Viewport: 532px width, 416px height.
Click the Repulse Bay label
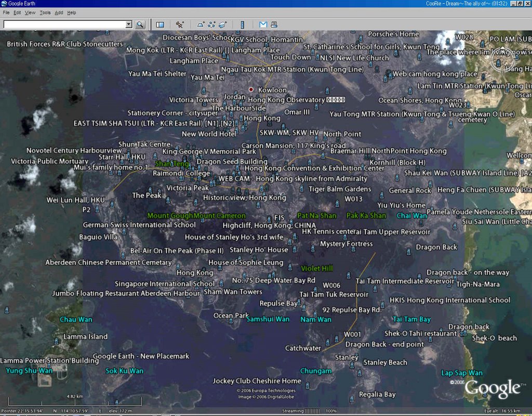coord(278,303)
